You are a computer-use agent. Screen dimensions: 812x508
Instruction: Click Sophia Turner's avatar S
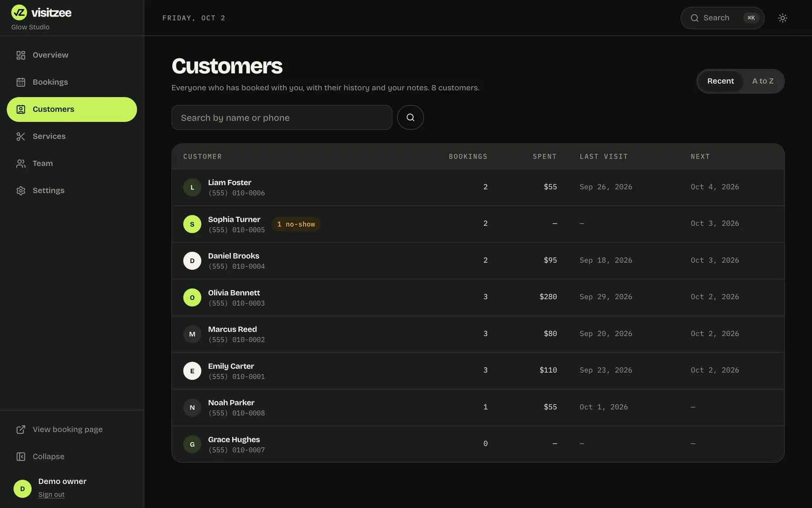click(192, 224)
